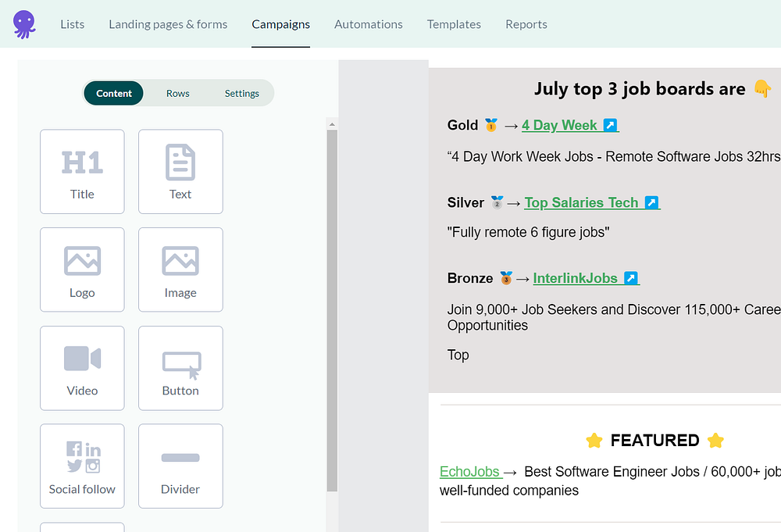View the Reports section
The height and width of the screenshot is (532, 781).
click(526, 24)
